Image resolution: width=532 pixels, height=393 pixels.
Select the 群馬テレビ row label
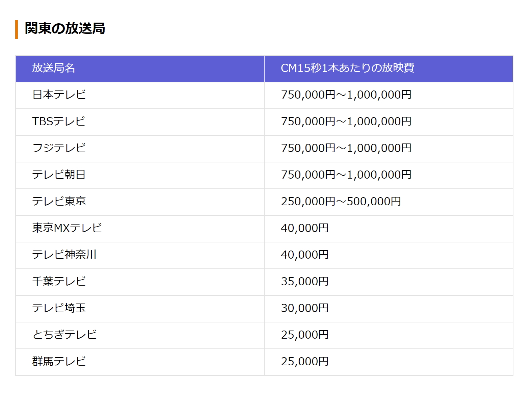[x=59, y=362]
